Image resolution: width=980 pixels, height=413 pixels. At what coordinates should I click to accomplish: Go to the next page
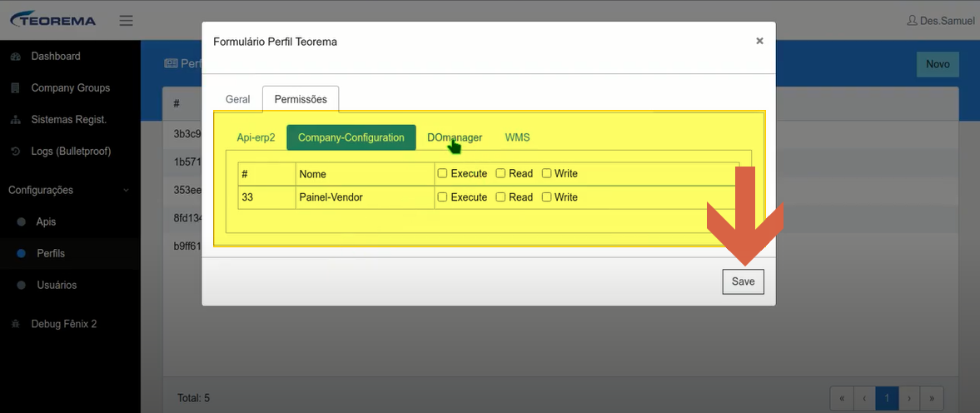pos(908,397)
